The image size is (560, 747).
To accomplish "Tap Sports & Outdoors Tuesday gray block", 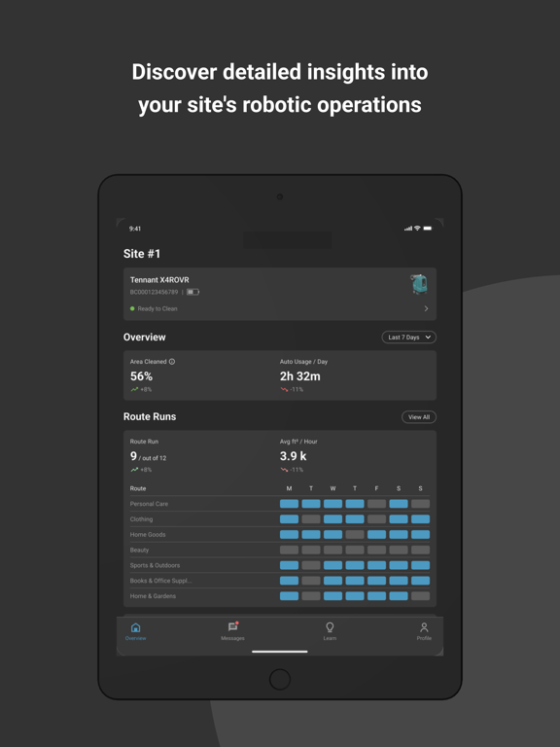I will pos(311,565).
